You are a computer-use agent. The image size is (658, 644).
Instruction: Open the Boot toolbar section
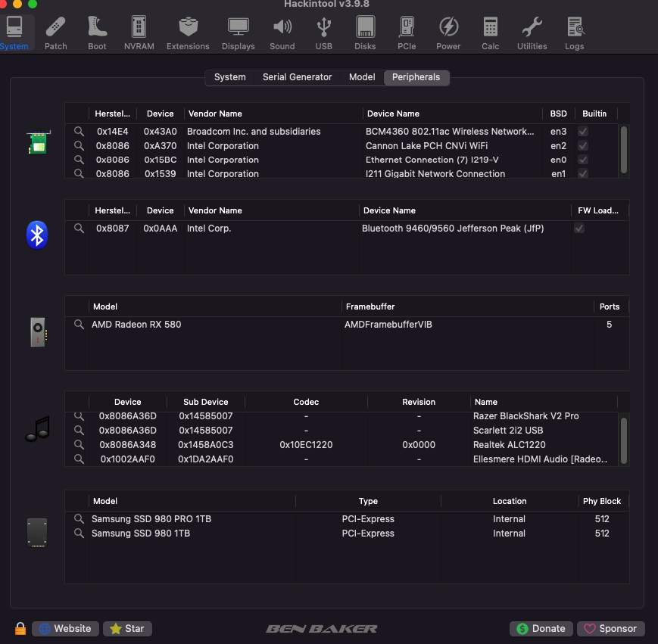pyautogui.click(x=97, y=33)
